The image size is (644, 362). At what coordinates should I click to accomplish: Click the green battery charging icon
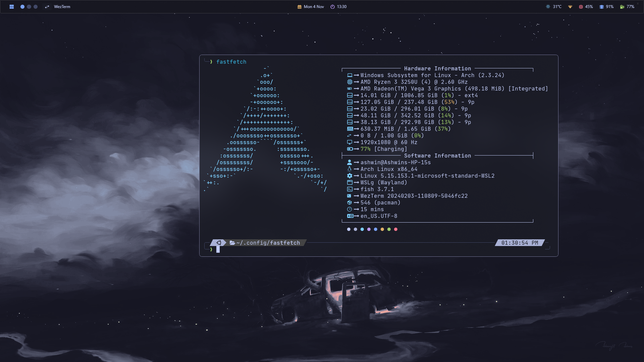pyautogui.click(x=622, y=7)
